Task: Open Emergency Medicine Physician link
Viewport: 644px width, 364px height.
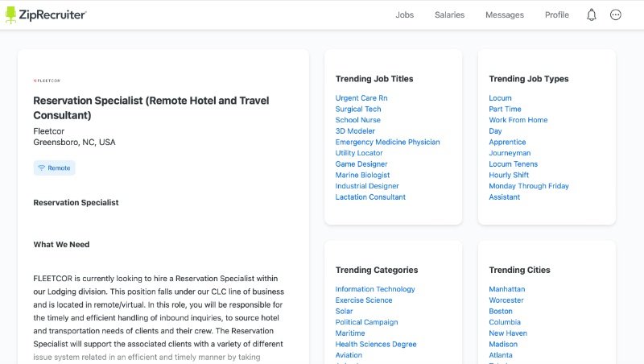Action: pyautogui.click(x=387, y=142)
